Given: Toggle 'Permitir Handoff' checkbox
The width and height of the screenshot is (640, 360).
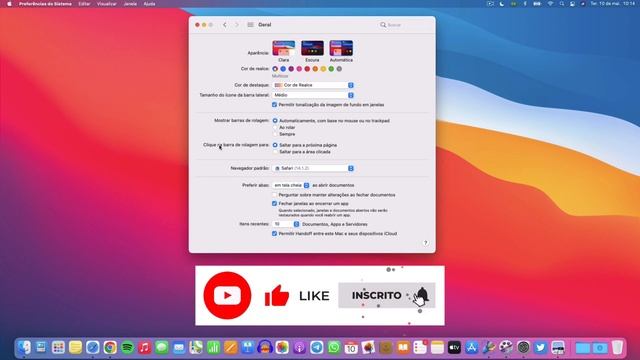Looking at the screenshot, I should pyautogui.click(x=274, y=233).
